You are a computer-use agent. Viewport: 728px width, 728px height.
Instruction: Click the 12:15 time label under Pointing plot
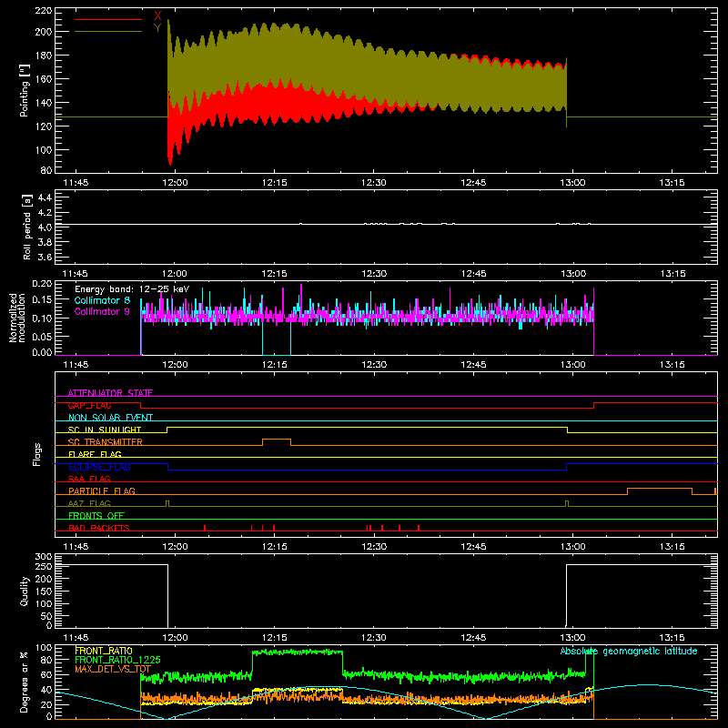click(275, 183)
